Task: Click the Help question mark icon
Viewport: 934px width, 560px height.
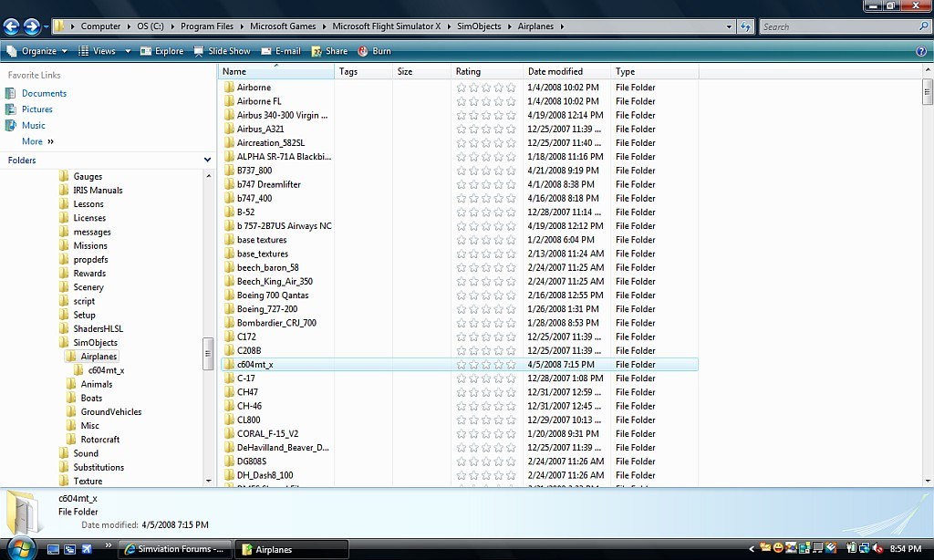Action: (x=921, y=51)
